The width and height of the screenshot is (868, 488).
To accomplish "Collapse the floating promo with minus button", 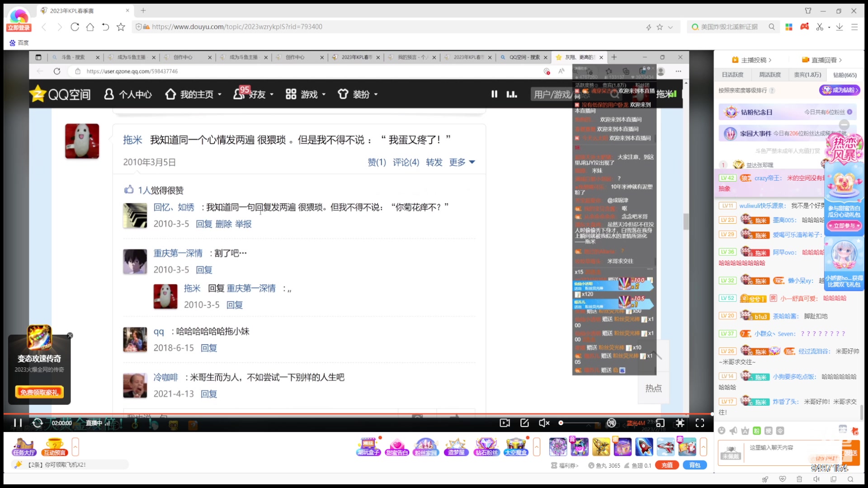I will [844, 125].
